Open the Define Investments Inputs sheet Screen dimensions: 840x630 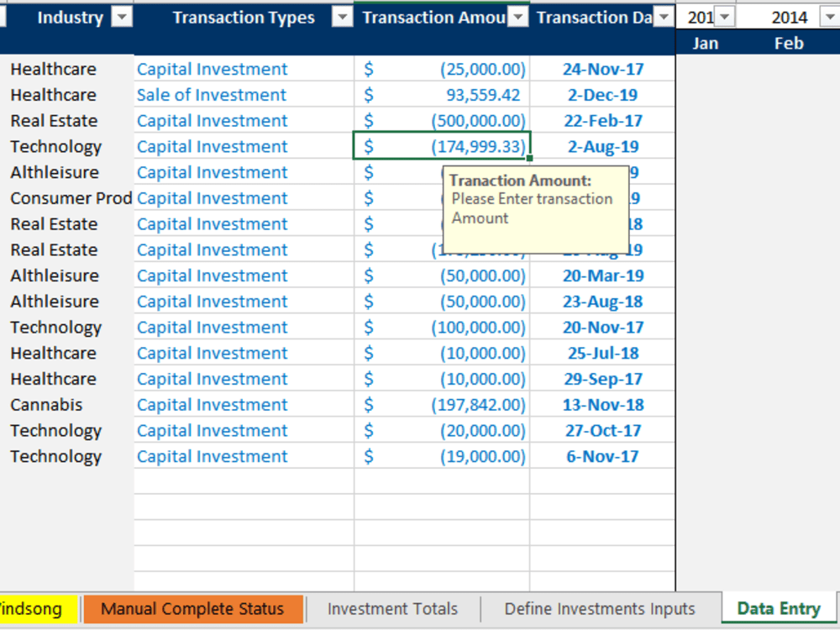coord(598,608)
